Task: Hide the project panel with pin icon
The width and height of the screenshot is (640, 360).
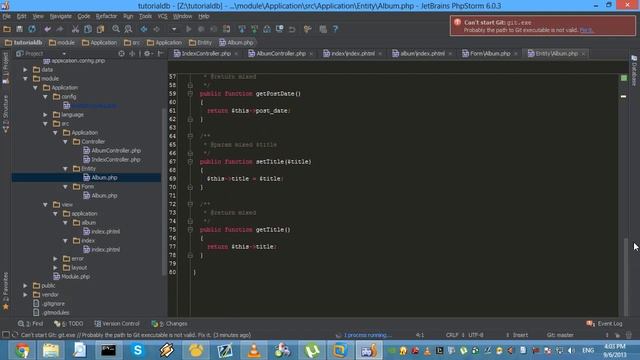Action: [x=160, y=53]
